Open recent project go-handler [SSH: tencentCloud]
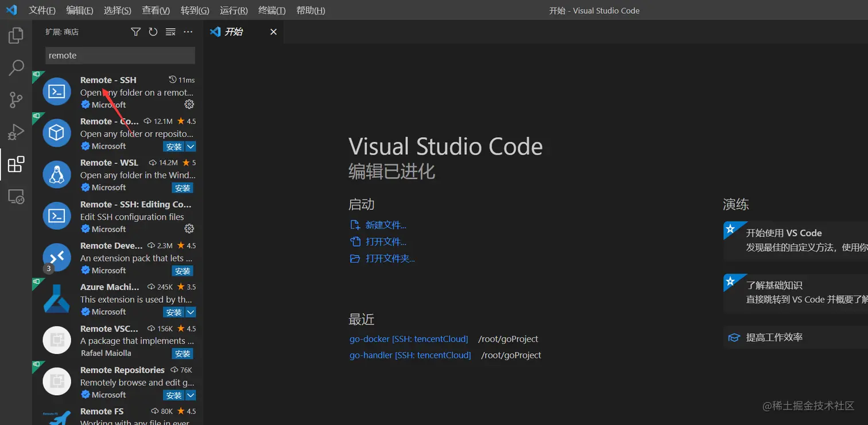868x425 pixels. [410, 355]
